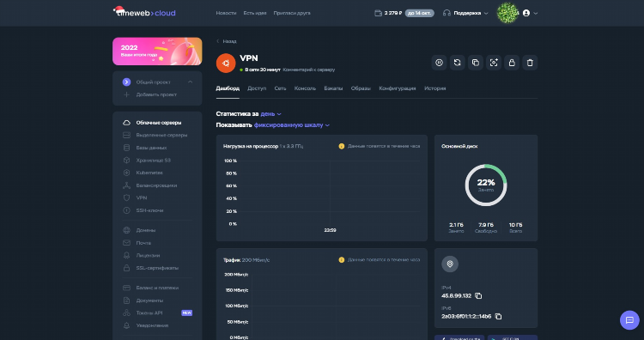
Task: Switch to the Доступ tab
Action: tap(257, 88)
